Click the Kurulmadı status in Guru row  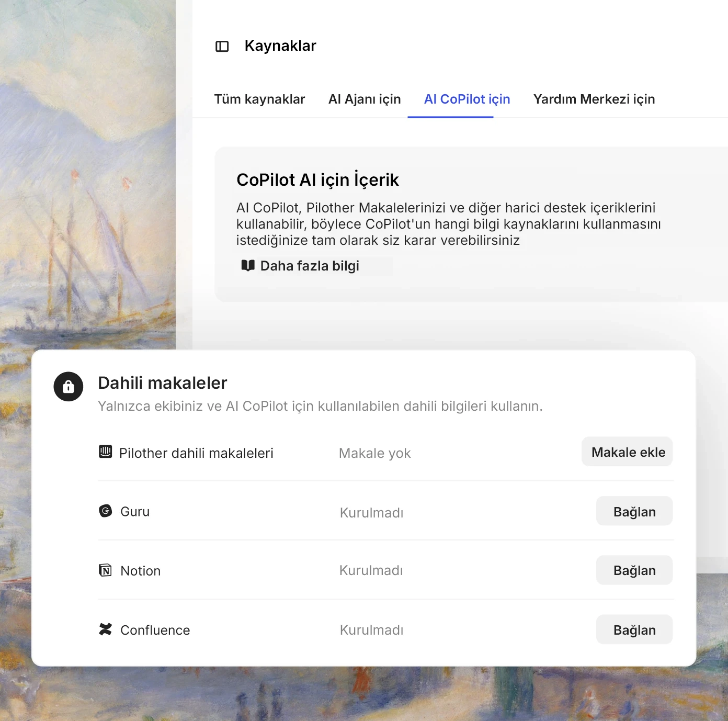coord(371,512)
